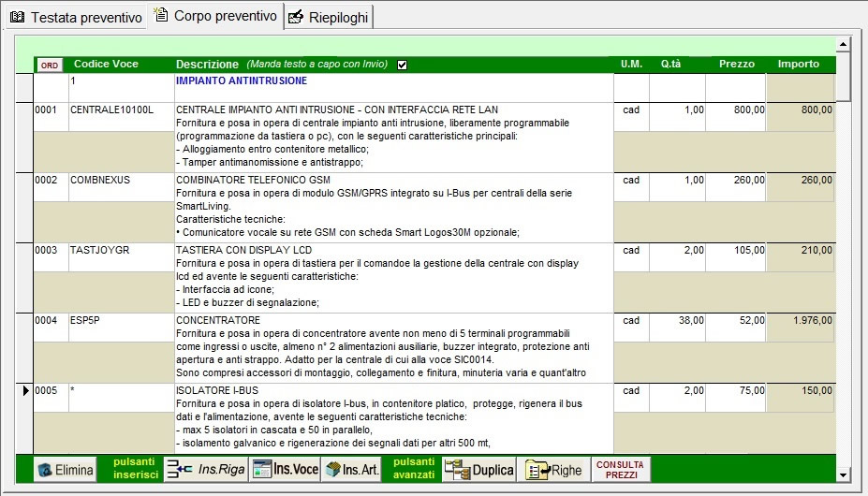Image resolution: width=868 pixels, height=496 pixels.
Task: Click the Descrizione column header
Action: pyautogui.click(x=207, y=65)
